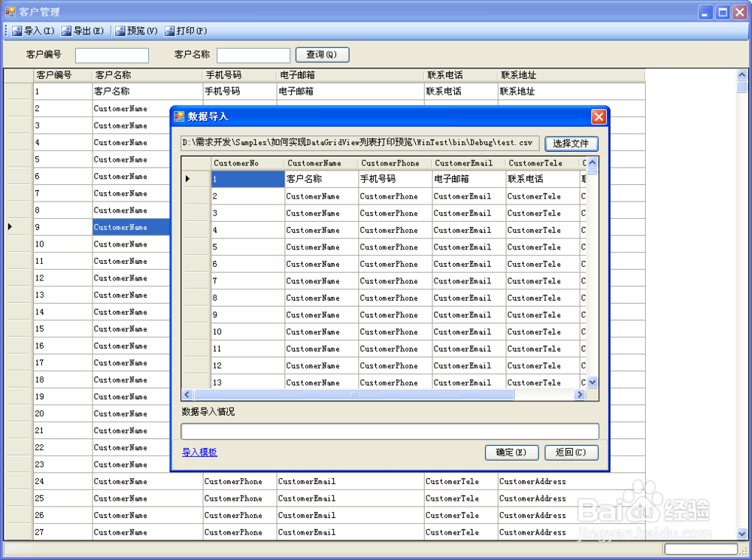
Task: Click main grid row 9 selector arrow
Action: tap(10, 227)
